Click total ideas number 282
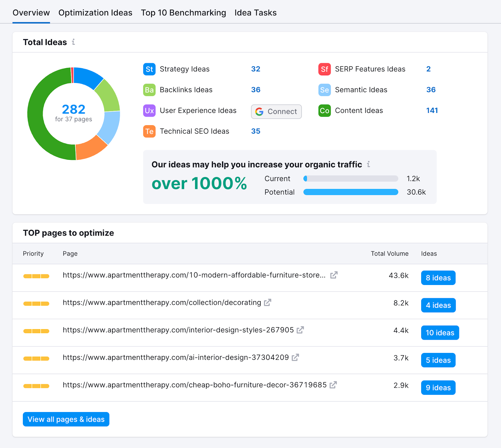 [74, 109]
